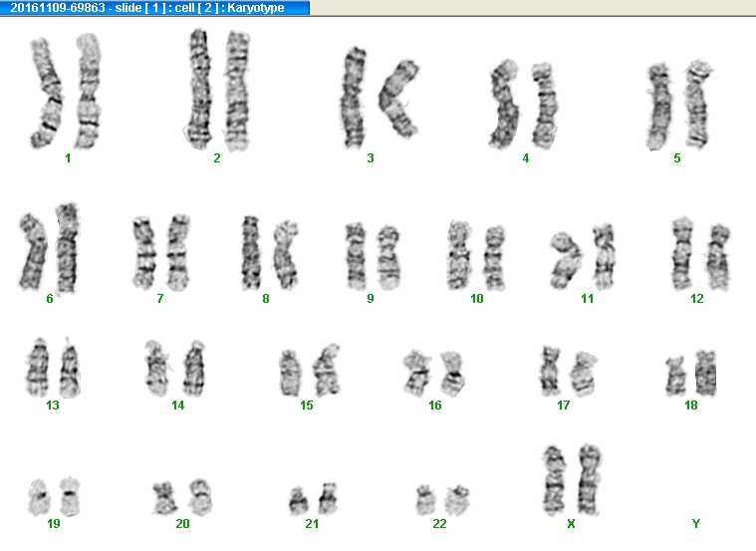Screen dimensions: 756x551
Task: Select the right chromosome 7
Action: [x=178, y=252]
